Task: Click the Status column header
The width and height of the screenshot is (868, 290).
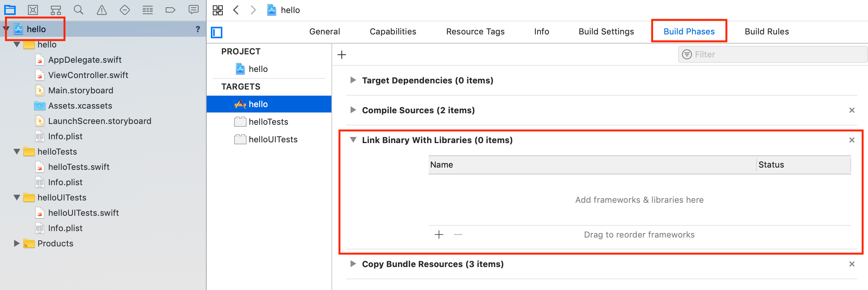Action: tap(804, 165)
